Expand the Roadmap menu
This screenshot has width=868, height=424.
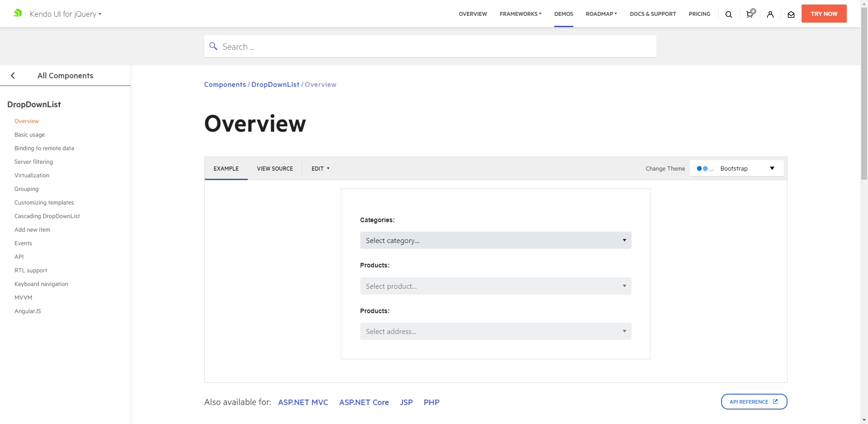[x=601, y=14]
